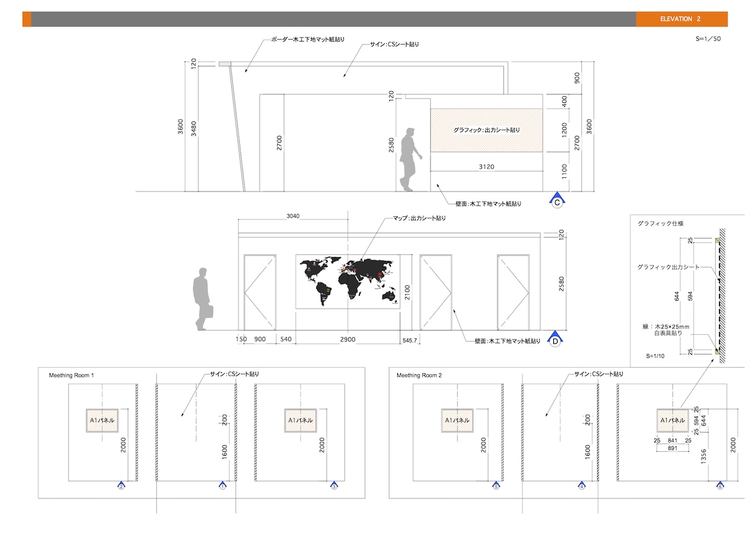The image size is (756, 535).
Task: Click the サイン：CSシート貼り label in Meething Room 2
Action: pos(599,374)
